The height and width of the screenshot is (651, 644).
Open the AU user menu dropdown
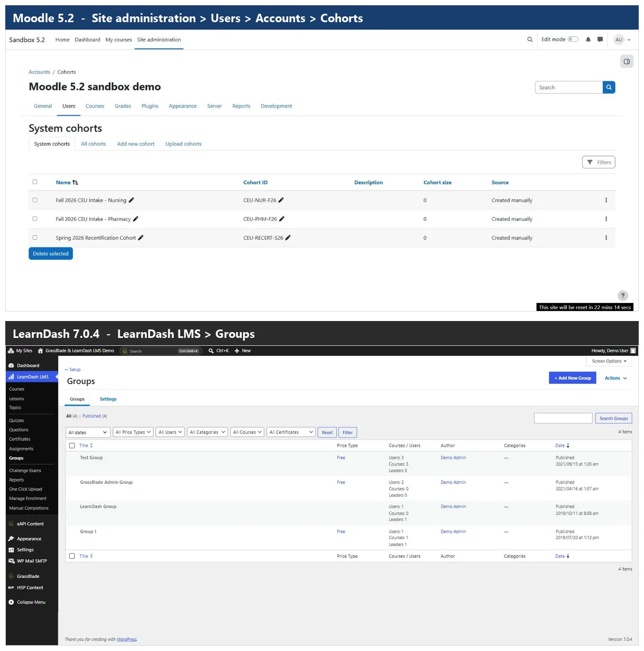(x=622, y=40)
